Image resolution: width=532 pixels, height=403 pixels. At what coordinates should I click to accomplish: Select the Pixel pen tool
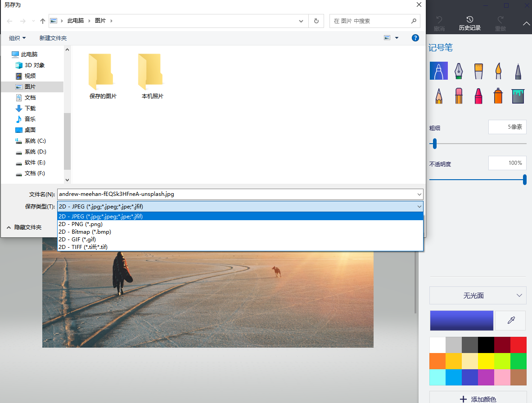(518, 71)
